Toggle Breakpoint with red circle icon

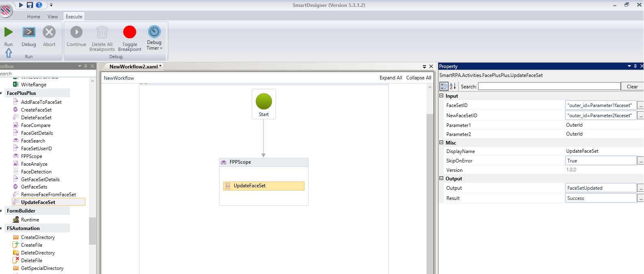129,32
